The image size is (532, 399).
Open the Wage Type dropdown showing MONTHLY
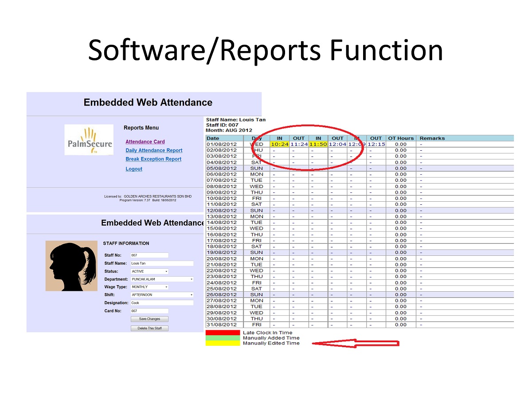click(149, 287)
